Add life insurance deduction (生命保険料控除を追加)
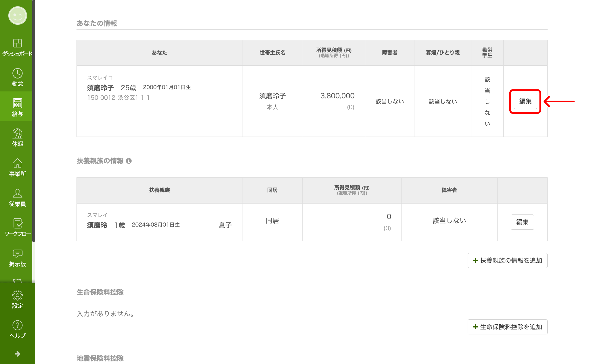589x364 pixels. (x=507, y=327)
